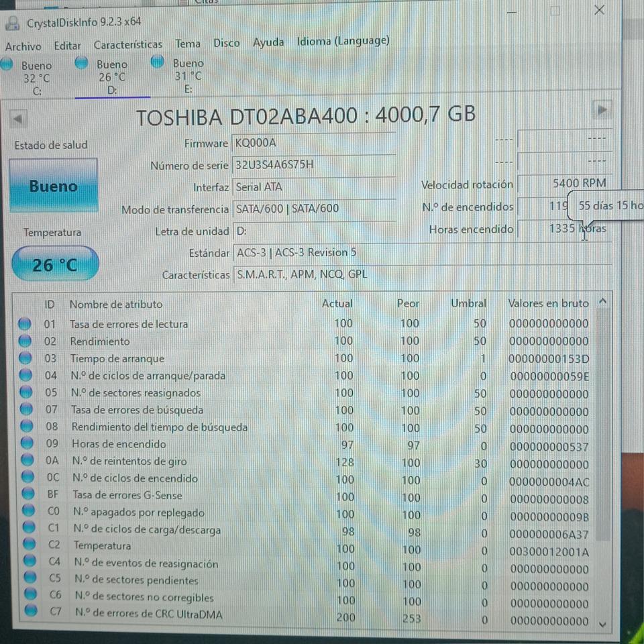Viewport: 644px width, 644px height.
Task: Select raw value 0000000153D
Action: [549, 359]
